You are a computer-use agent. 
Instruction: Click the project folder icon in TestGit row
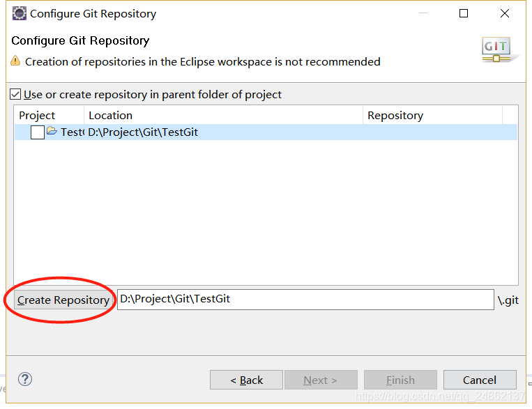(52, 130)
